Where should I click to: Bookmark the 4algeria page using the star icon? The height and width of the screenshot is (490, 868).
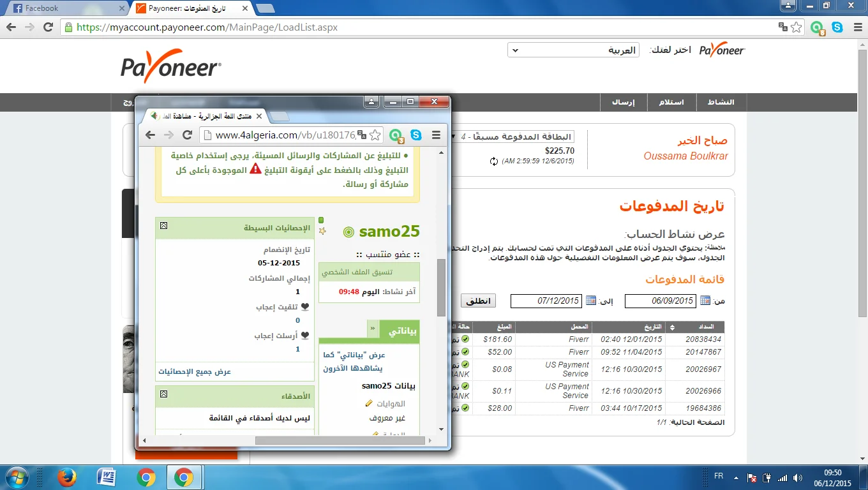tap(375, 135)
